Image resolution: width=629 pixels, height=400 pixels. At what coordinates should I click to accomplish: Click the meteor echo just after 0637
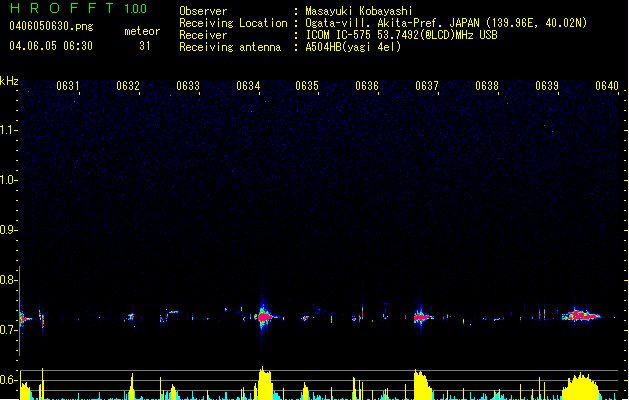(x=422, y=317)
